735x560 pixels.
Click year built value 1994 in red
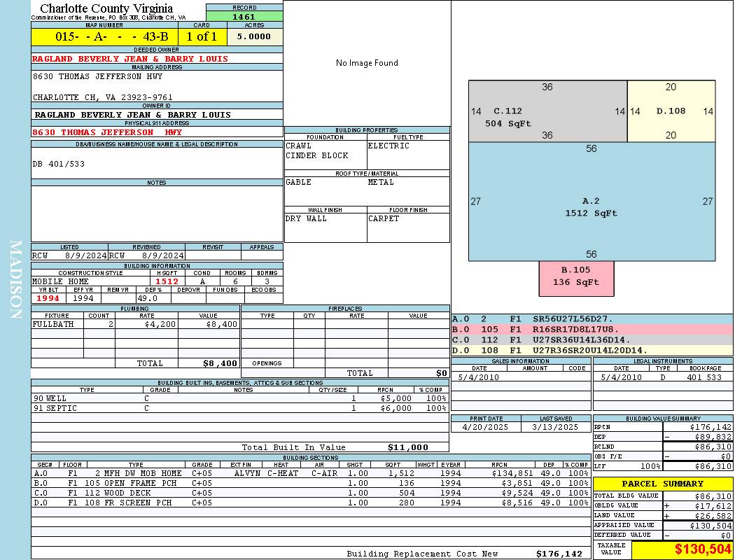click(x=48, y=298)
